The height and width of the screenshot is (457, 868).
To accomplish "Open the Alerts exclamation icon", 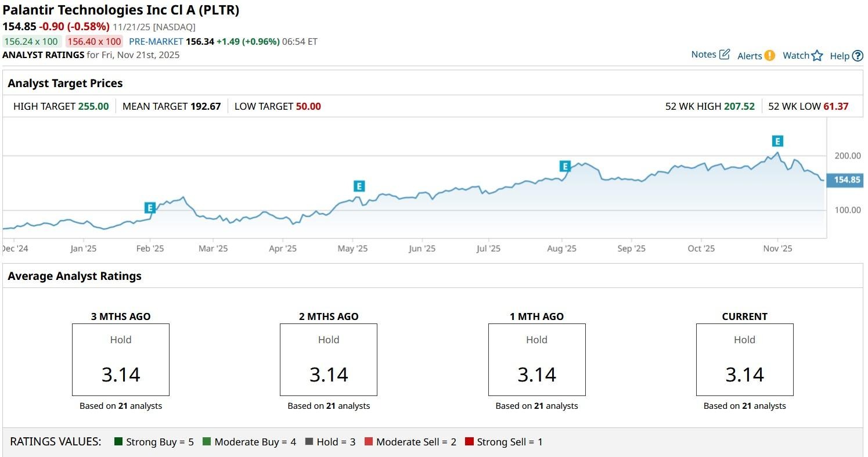I will 769,56.
